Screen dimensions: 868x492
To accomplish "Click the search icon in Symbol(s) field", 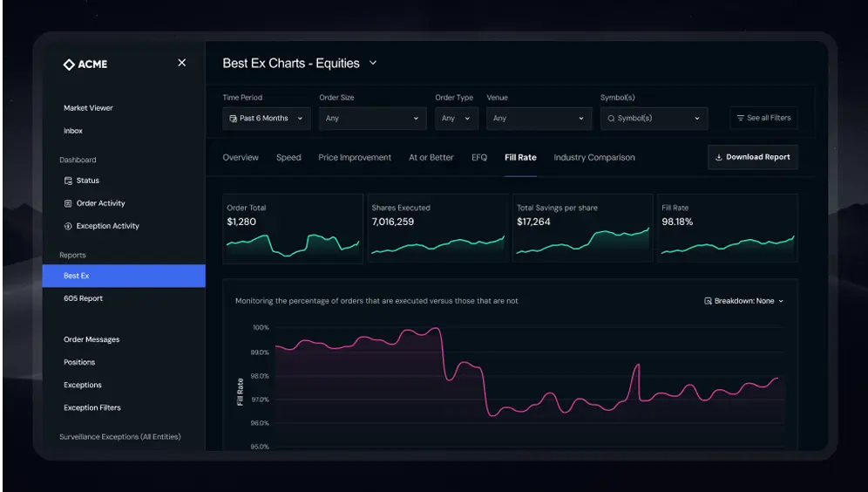I will [x=611, y=119].
